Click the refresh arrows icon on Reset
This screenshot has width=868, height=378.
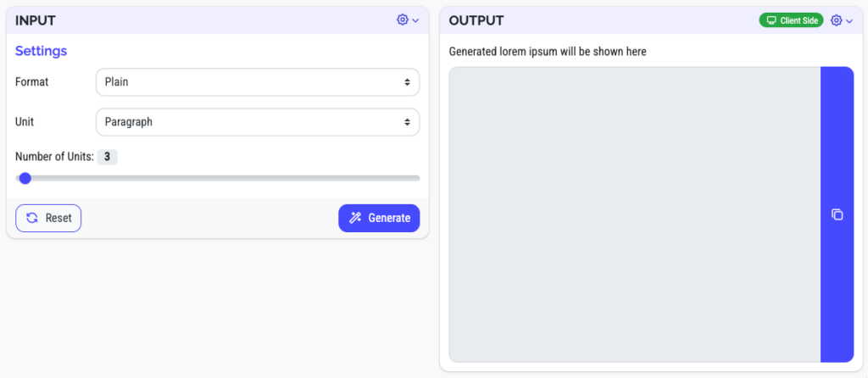32,218
